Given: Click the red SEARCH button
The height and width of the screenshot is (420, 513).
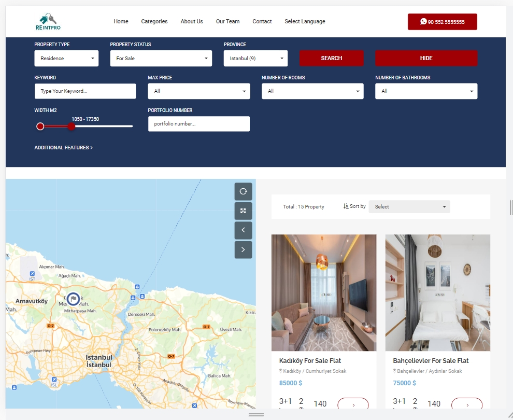Looking at the screenshot, I should [332, 58].
